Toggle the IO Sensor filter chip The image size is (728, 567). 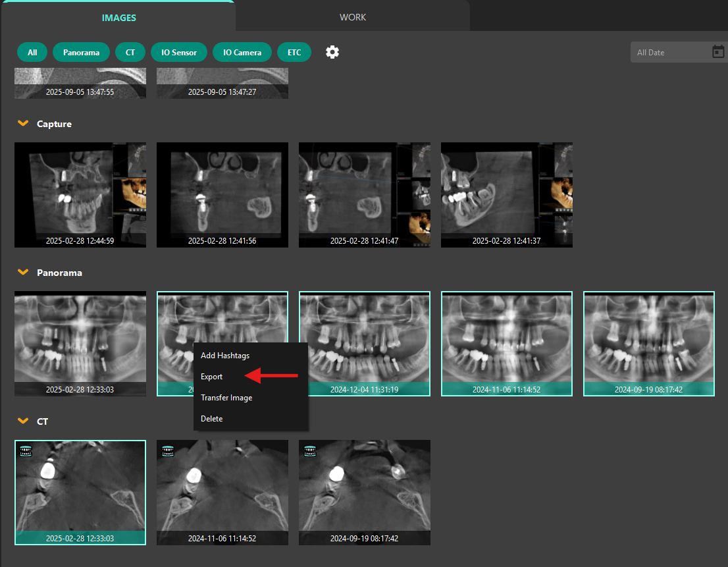179,53
